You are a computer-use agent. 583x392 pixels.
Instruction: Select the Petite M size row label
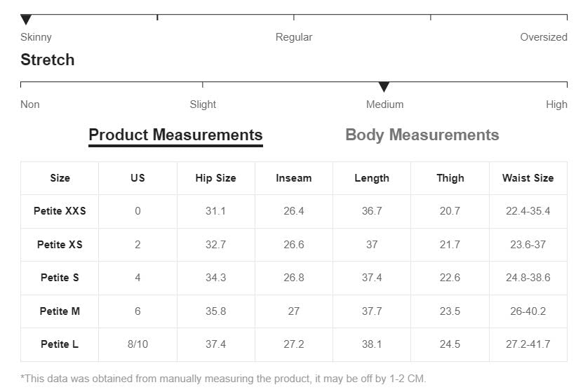(x=60, y=311)
